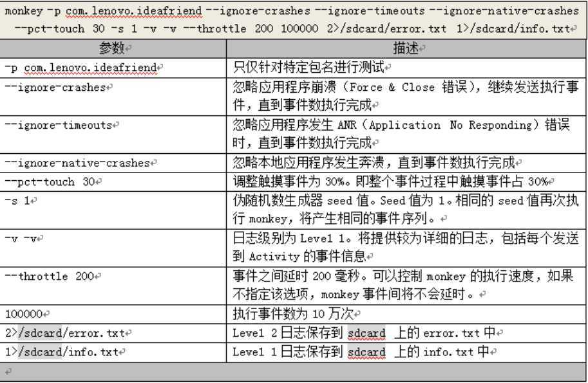Viewport: 588px width, 383px height.
Task: Click the description 'Level 1 日志保存到 sdcard 上的 info.txt'
Action: (406, 352)
